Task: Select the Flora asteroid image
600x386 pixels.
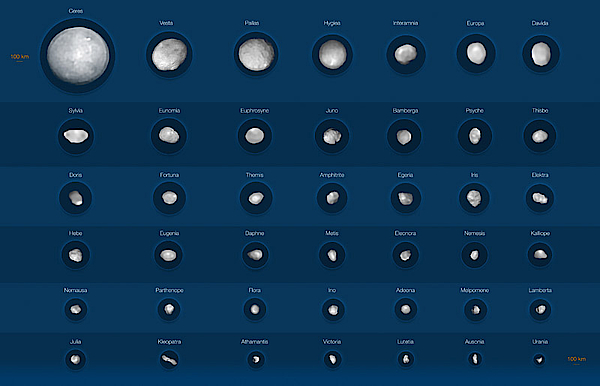Action: click(x=255, y=309)
